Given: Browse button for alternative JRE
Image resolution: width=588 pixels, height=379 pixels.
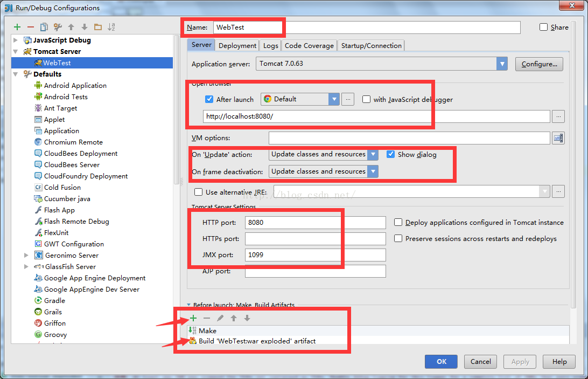Looking at the screenshot, I should click(558, 191).
